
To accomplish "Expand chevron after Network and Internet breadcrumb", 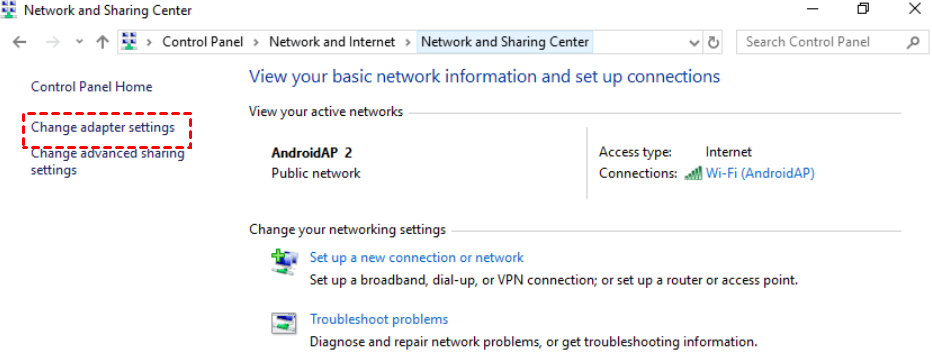I will 408,42.
